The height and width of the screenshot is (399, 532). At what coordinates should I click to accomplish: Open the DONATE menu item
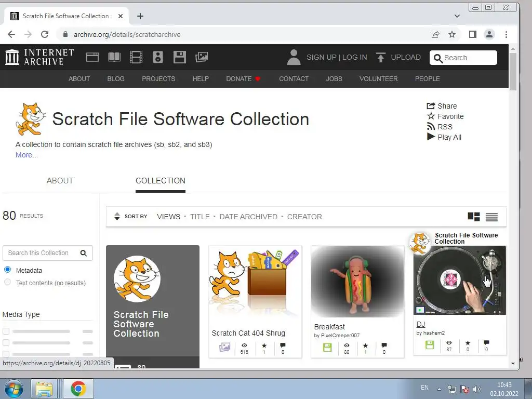[x=243, y=79]
